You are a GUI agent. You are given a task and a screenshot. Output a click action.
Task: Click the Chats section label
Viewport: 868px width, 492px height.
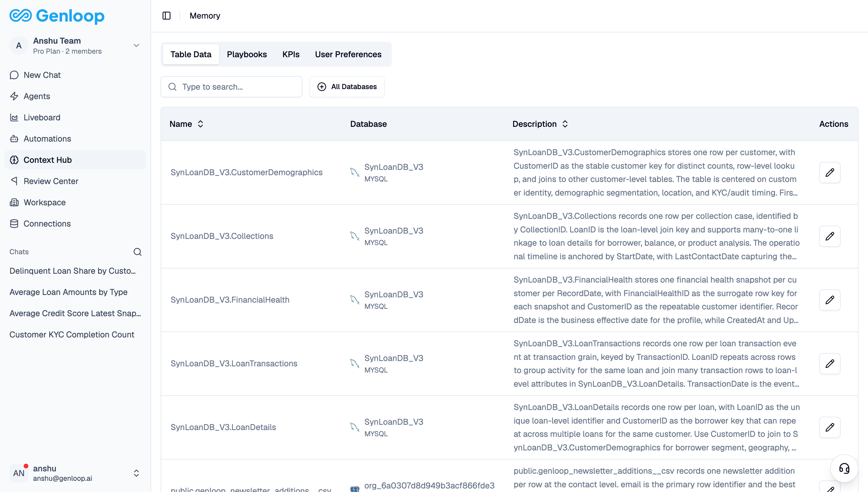19,252
